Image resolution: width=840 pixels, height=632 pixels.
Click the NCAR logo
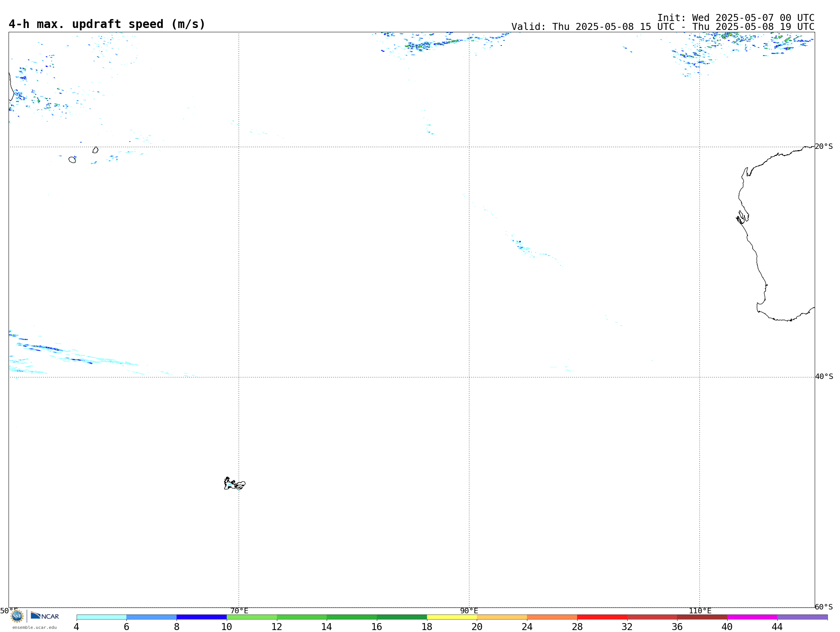[x=45, y=616]
